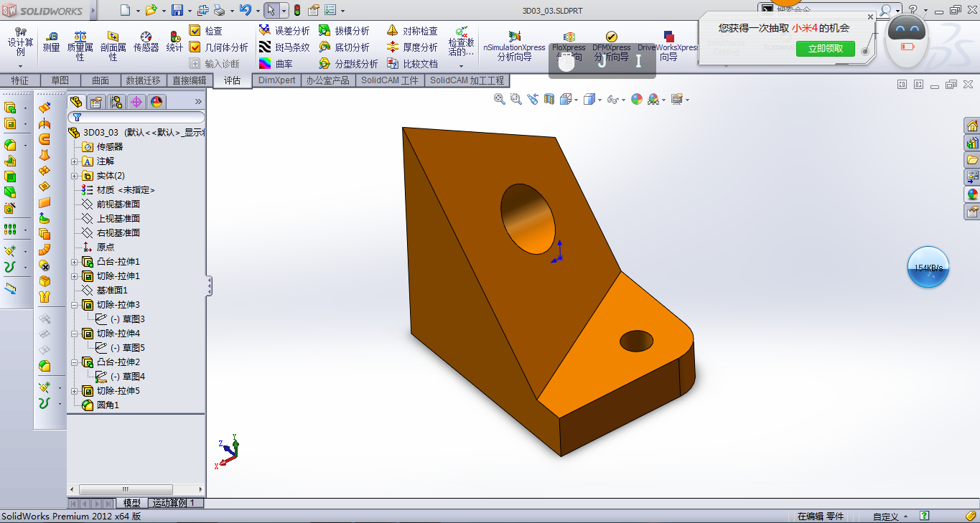Expand the 切除-拉伸1 feature node
Screen dimensions: 980x523
75,276
